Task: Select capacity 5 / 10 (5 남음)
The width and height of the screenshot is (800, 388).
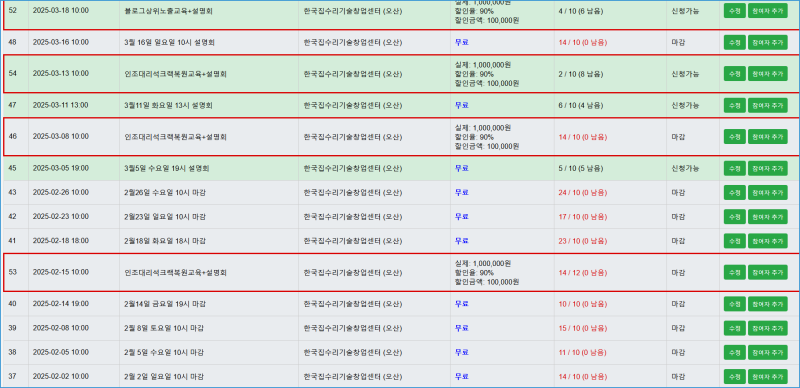Action: pyautogui.click(x=581, y=168)
